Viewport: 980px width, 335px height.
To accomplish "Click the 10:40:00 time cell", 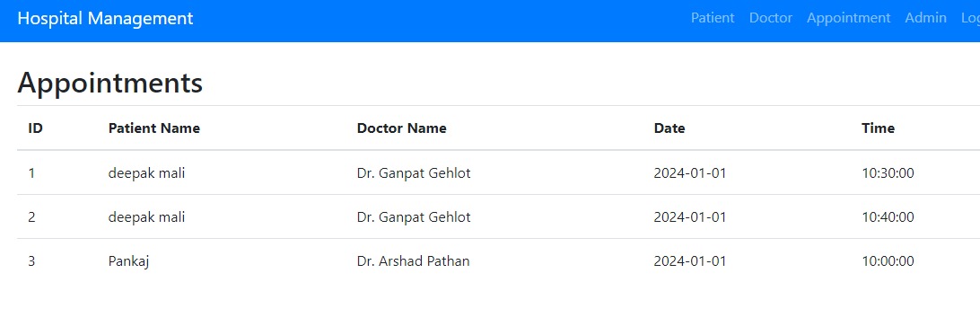I will (888, 216).
